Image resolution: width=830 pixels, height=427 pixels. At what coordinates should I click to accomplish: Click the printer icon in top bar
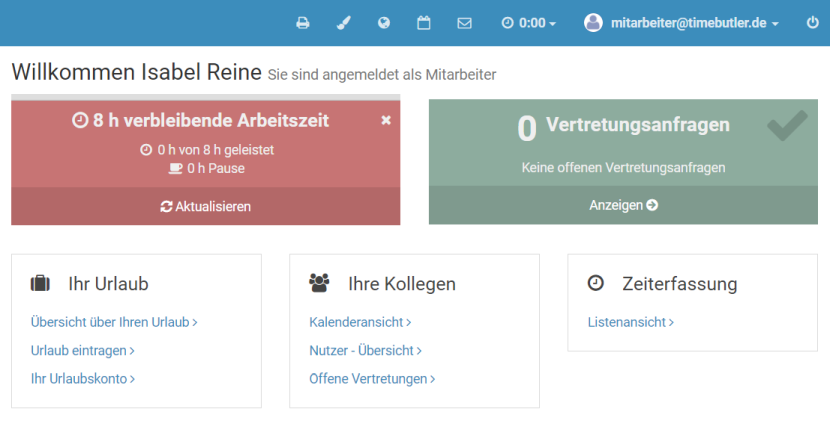click(303, 23)
